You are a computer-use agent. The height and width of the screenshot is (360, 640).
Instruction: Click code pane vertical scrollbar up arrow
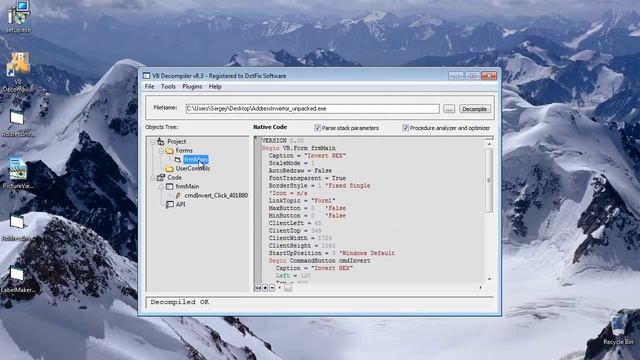(489, 144)
